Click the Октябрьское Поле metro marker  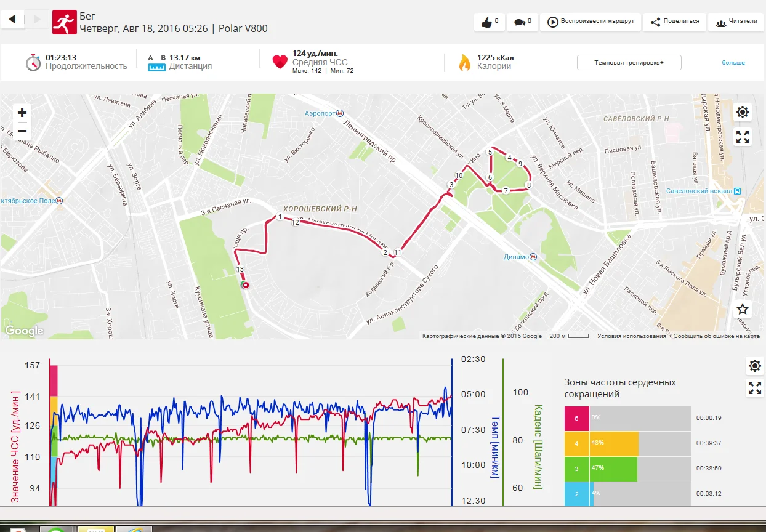(x=59, y=200)
